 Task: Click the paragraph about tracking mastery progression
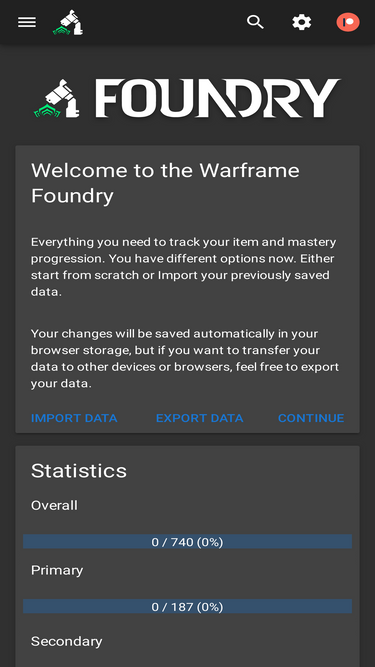183,267
